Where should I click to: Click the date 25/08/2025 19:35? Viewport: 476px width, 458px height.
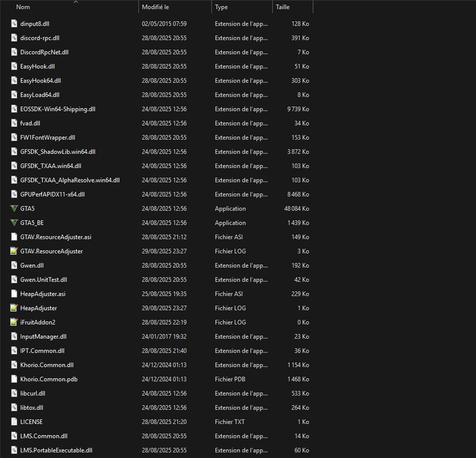(164, 294)
